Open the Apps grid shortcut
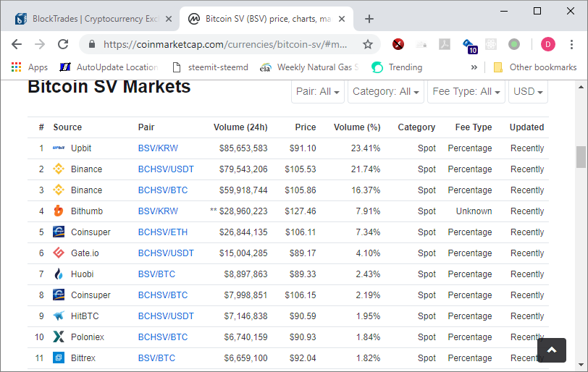Image resolution: width=588 pixels, height=372 pixels. coord(30,67)
